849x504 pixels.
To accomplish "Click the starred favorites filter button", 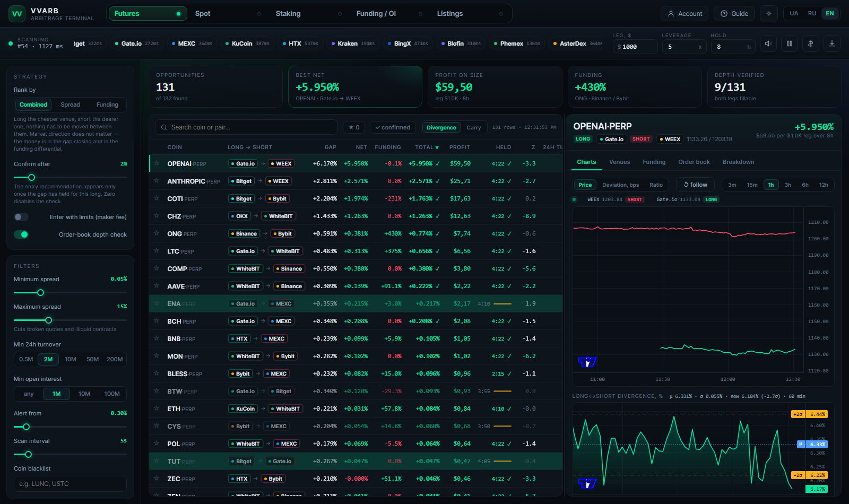I will (x=354, y=127).
